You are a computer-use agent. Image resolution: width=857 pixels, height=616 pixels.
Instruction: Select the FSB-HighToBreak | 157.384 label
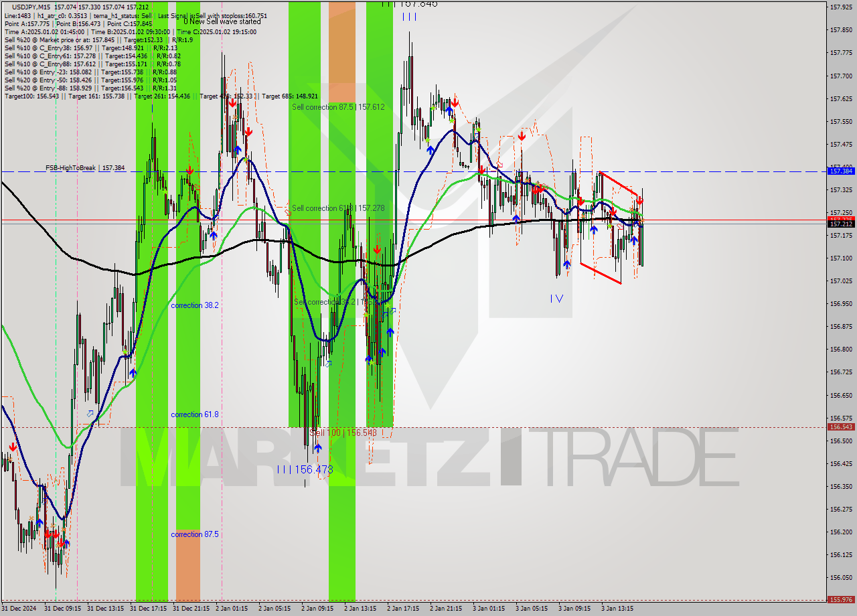tap(85, 168)
